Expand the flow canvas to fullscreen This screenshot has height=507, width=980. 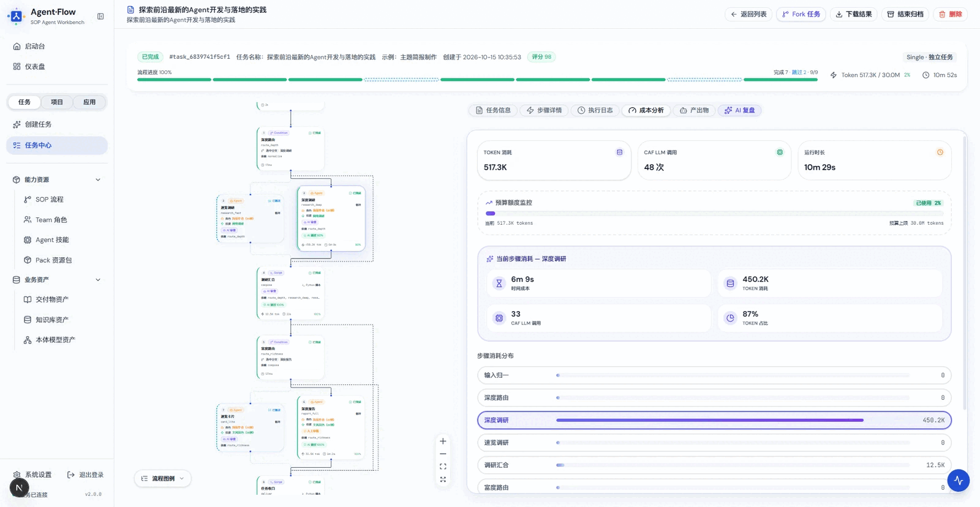pyautogui.click(x=443, y=479)
